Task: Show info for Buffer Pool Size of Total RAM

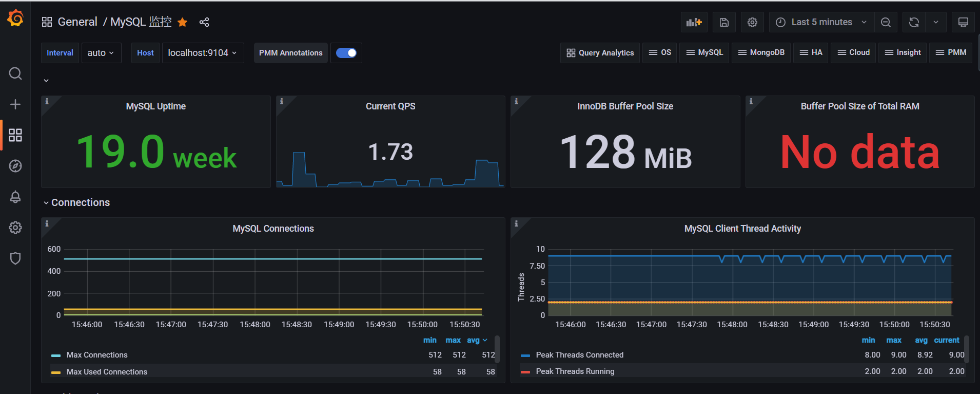Action: click(751, 101)
